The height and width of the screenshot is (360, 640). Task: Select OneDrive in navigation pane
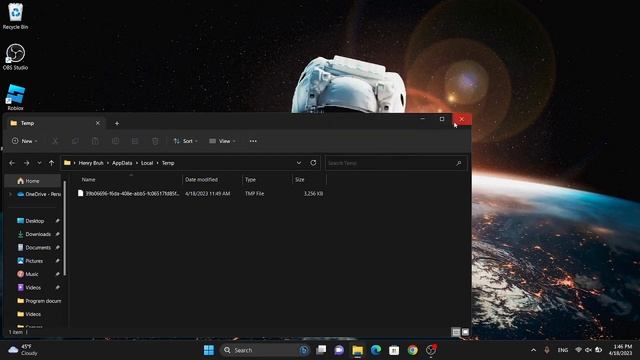coord(39,194)
